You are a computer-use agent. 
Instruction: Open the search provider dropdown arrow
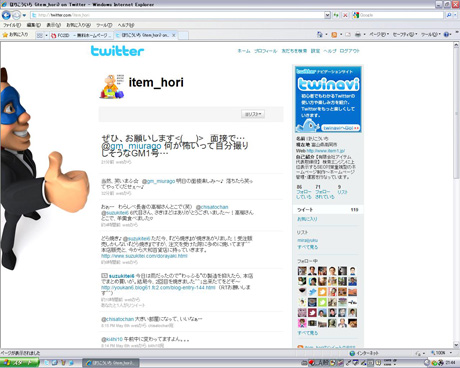coord(455,15)
